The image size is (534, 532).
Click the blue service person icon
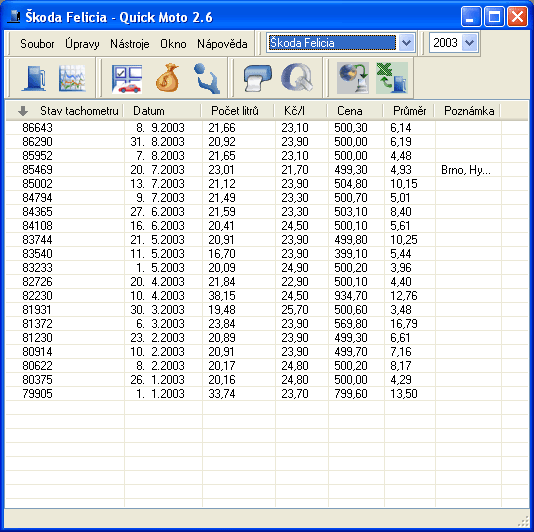point(207,78)
